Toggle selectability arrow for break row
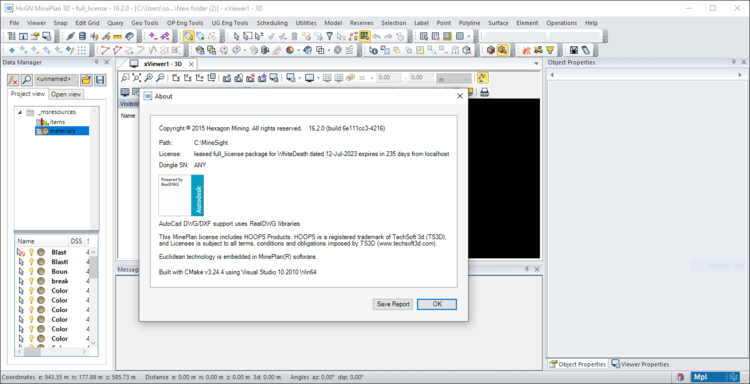750x384 pixels. click(21, 281)
